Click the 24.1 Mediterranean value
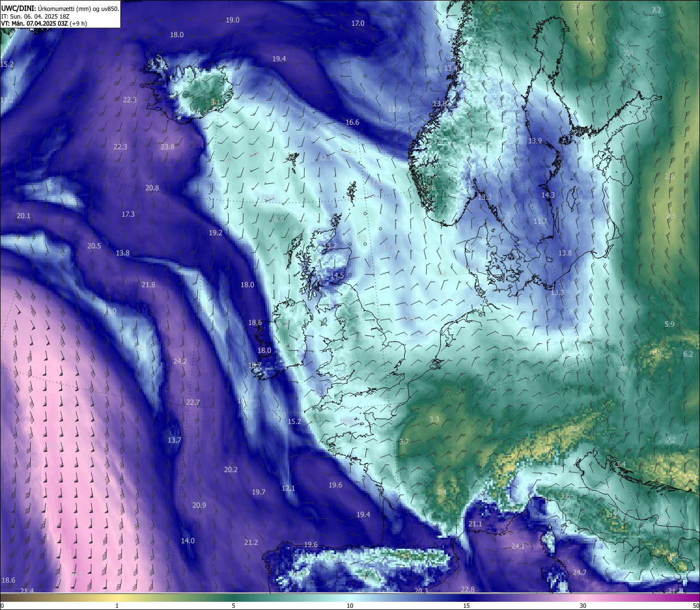The height and width of the screenshot is (610, 700). pos(518,546)
